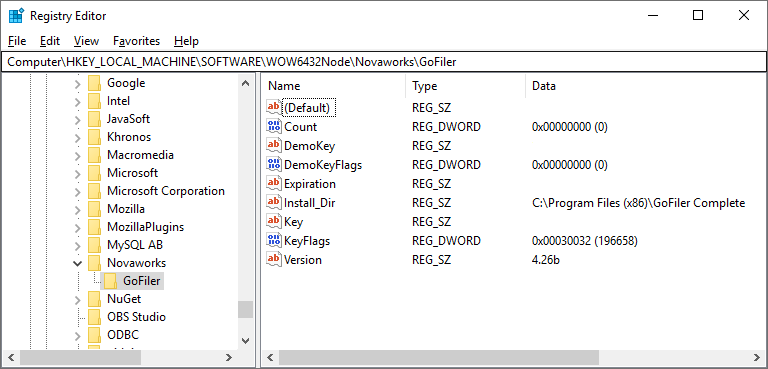Click the registry path address bar
Screen dimensions: 768x369
(384, 62)
